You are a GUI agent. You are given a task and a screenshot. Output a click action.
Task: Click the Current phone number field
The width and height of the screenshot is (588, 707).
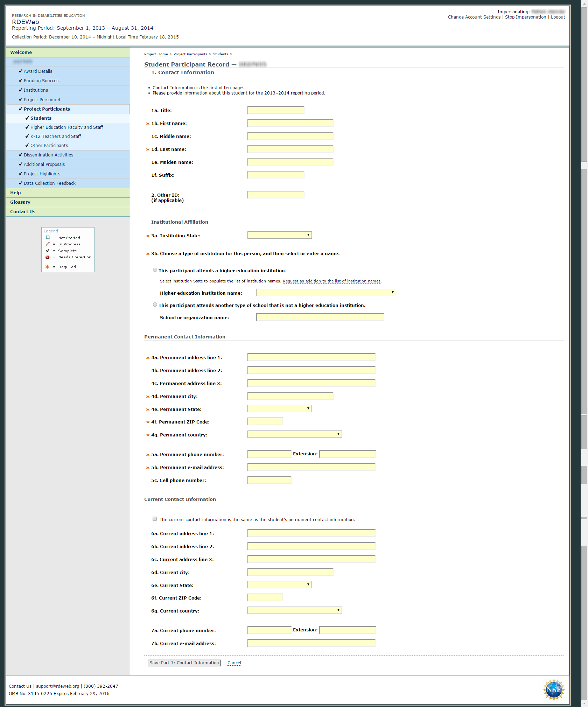point(269,630)
